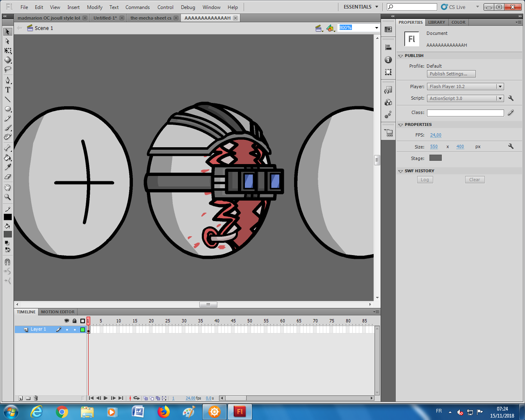The height and width of the screenshot is (420, 525).
Task: Open the Info panel icon
Action: 388,60
